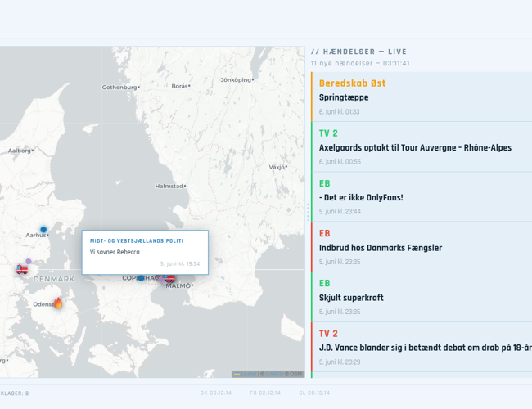The height and width of the screenshot is (409, 532).
Task: Click the fire truck marker west of Denmark label
Action: pyautogui.click(x=22, y=270)
